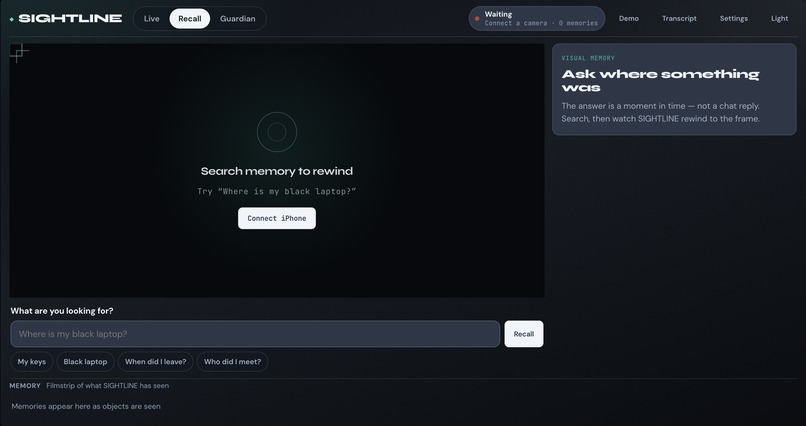
Task: Focus the 'Where is my black laptop?' field
Action: coord(255,334)
